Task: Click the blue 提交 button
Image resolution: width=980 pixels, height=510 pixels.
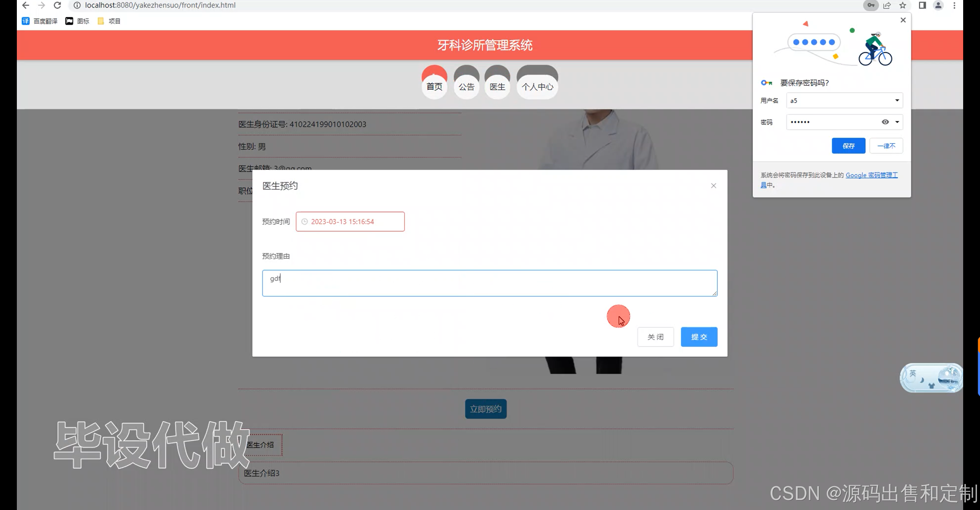Action: tap(699, 337)
